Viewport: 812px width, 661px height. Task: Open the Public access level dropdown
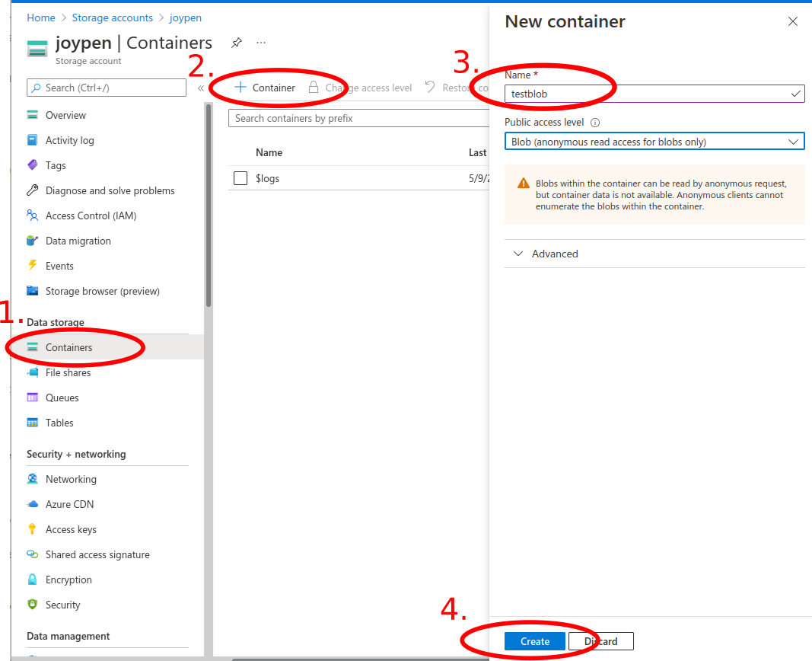click(654, 142)
